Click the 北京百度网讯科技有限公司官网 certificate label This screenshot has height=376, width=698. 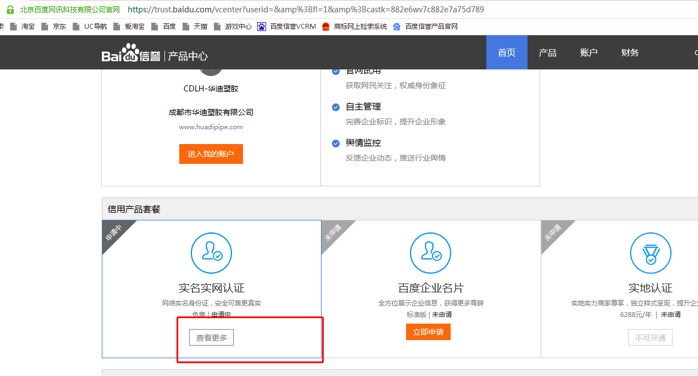[70, 9]
